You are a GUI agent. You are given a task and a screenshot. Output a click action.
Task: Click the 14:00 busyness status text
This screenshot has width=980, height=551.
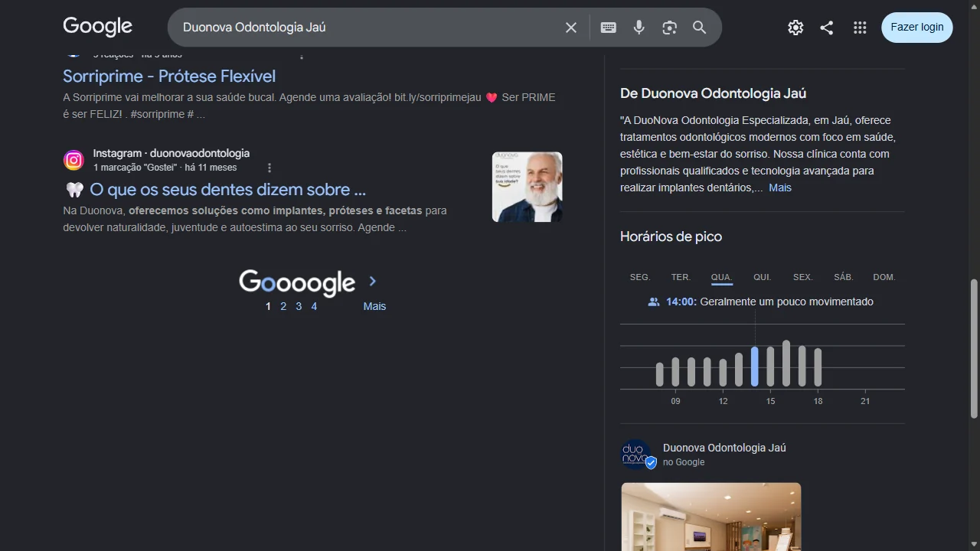click(x=769, y=302)
